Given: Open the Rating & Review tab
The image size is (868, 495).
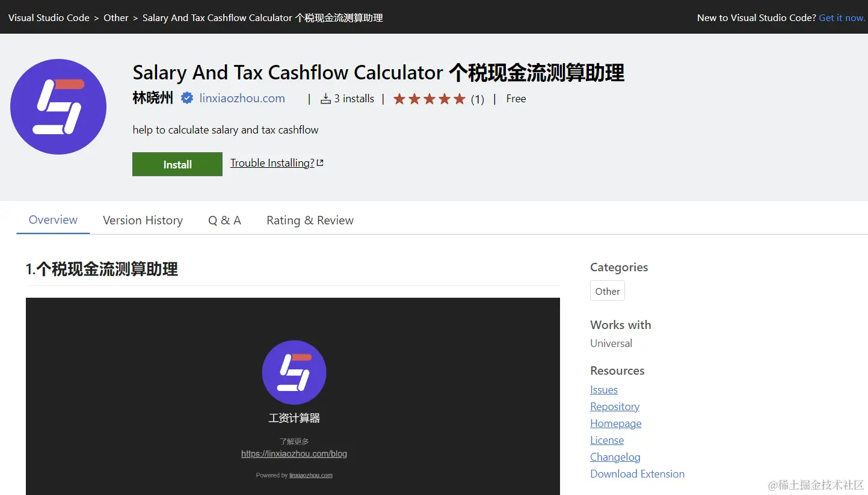Looking at the screenshot, I should click(310, 220).
